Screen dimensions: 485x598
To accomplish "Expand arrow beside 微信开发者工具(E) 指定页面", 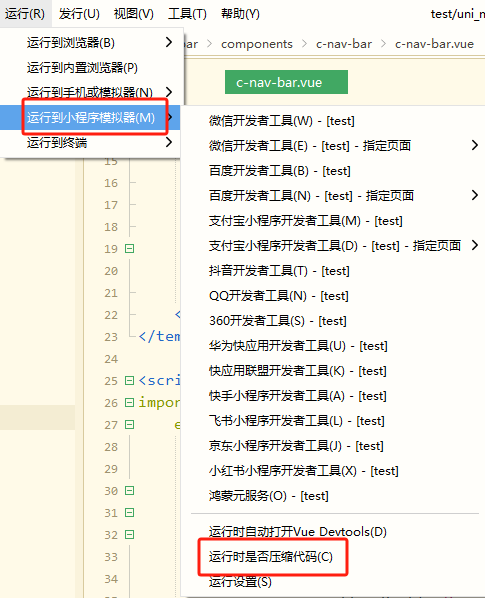I will tap(475, 145).
